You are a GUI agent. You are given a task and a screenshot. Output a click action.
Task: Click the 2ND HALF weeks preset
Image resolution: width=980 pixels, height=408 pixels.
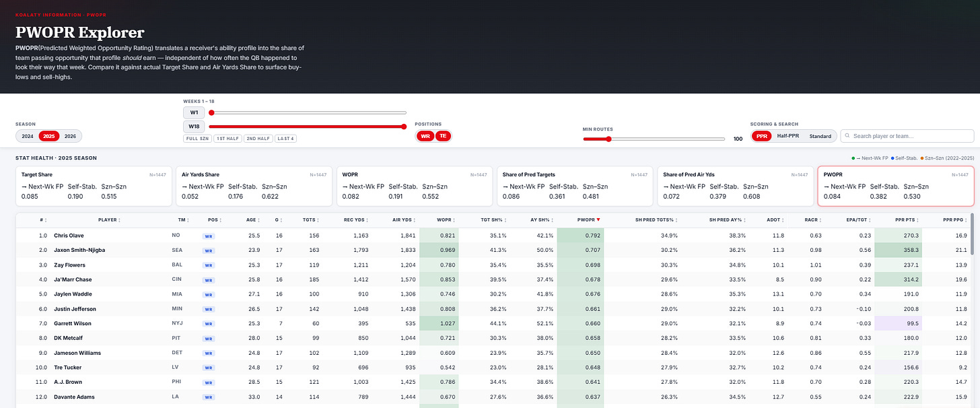[257, 139]
